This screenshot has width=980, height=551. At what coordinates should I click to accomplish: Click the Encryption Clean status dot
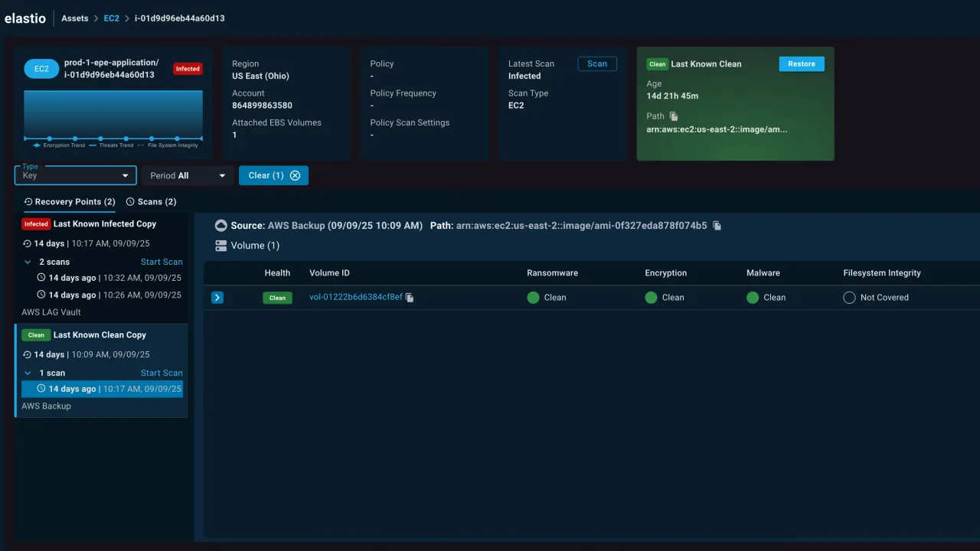click(x=652, y=298)
